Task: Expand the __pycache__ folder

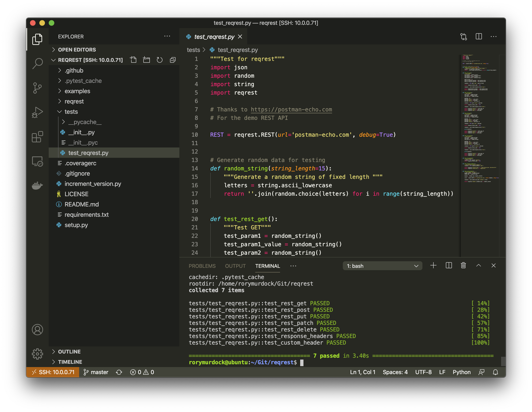Action: pos(114,122)
